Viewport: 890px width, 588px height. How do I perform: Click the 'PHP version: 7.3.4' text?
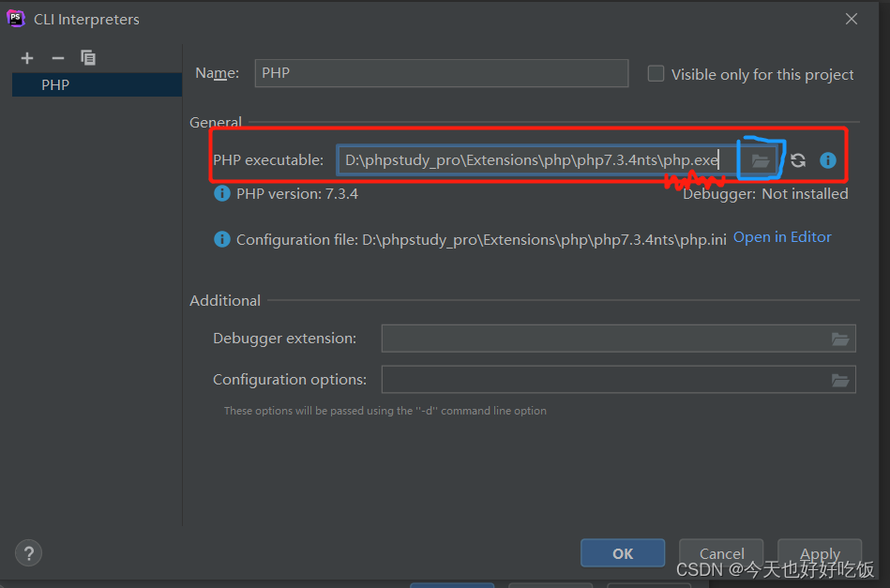tap(297, 194)
